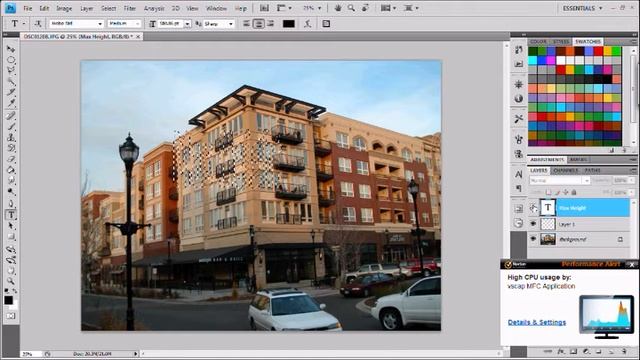
Task: Set center text alignment
Action: point(258,24)
